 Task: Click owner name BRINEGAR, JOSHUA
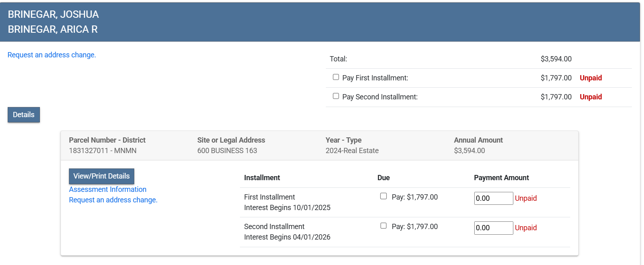point(53,15)
